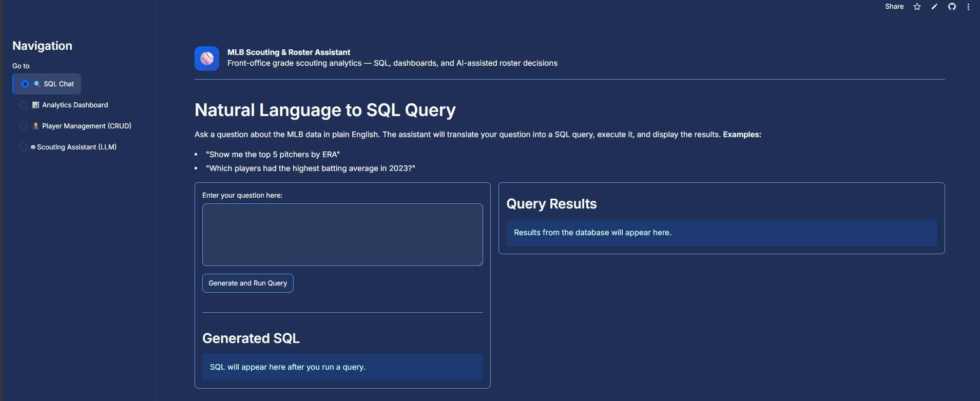Image resolution: width=980 pixels, height=401 pixels.
Task: Click "Results from the database will appear here."
Action: coord(592,233)
